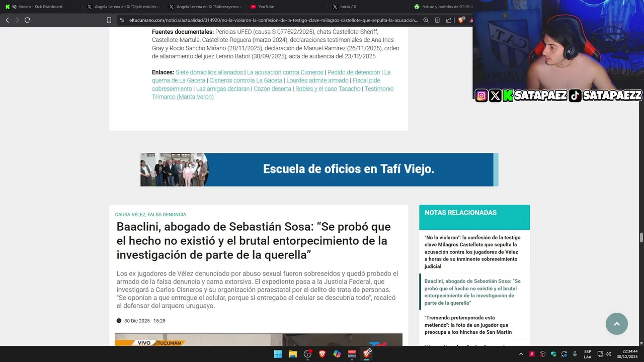Click the article date 30 Dic 2025 - 15:28
Image resolution: width=644 pixels, height=362 pixels.
(145, 321)
